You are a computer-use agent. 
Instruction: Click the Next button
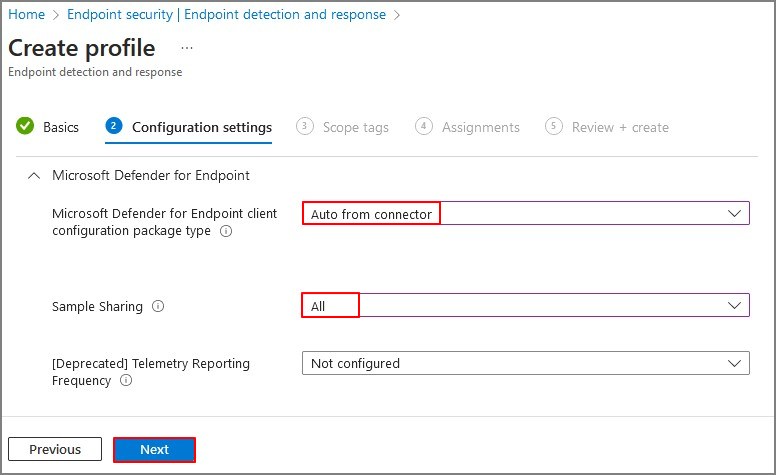[x=154, y=450]
